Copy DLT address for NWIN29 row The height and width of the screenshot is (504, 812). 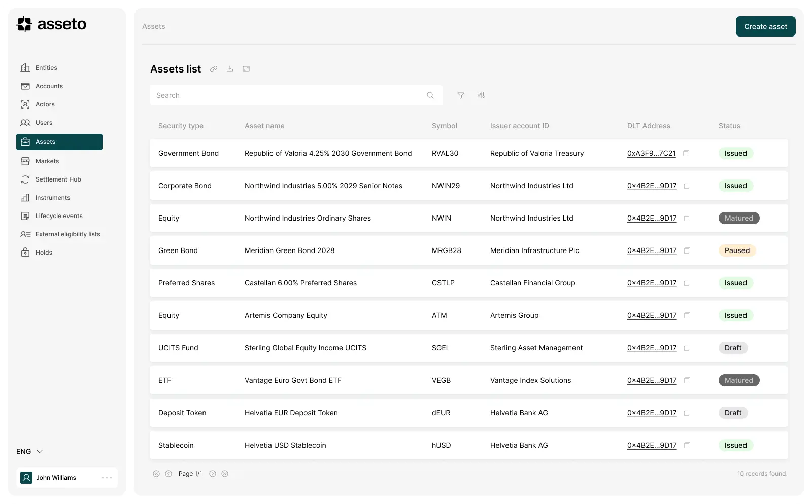point(687,186)
